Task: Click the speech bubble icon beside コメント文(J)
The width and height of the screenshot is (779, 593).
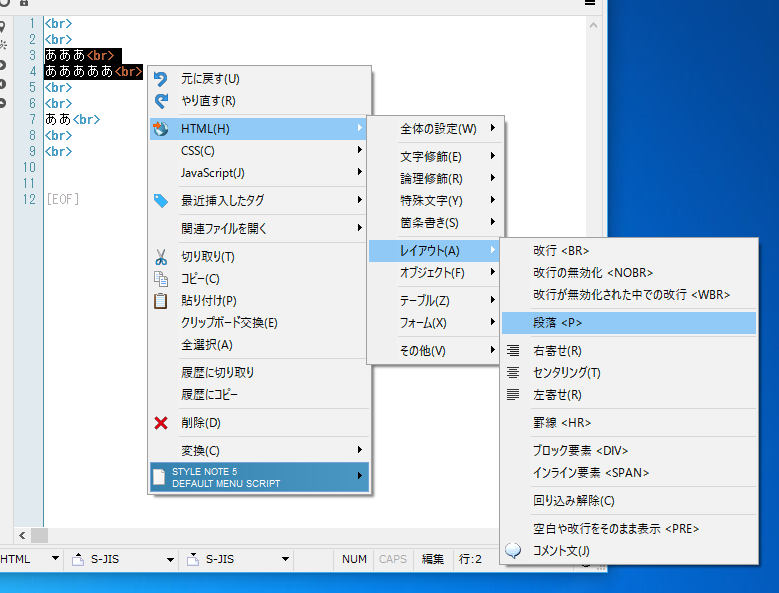Action: [x=513, y=550]
